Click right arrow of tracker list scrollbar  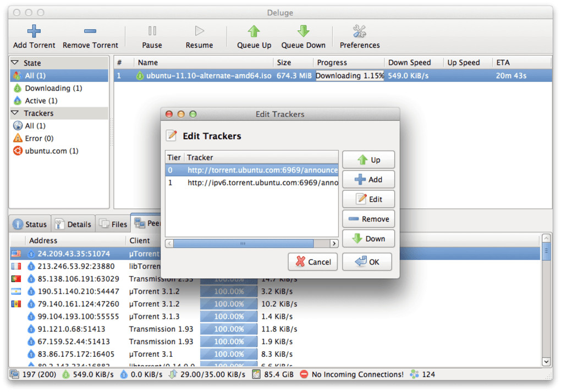pos(334,243)
